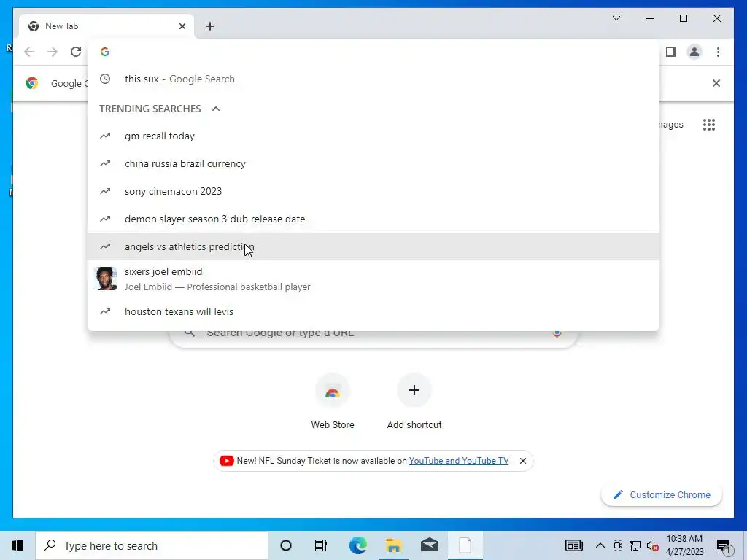The width and height of the screenshot is (747, 560).
Task: Click the blank document taskbar icon
Action: click(465, 545)
